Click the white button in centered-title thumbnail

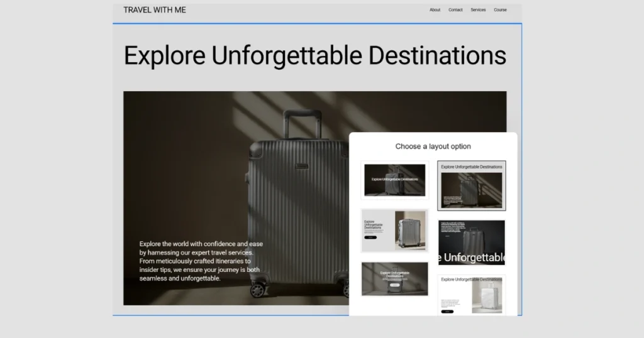click(394, 285)
